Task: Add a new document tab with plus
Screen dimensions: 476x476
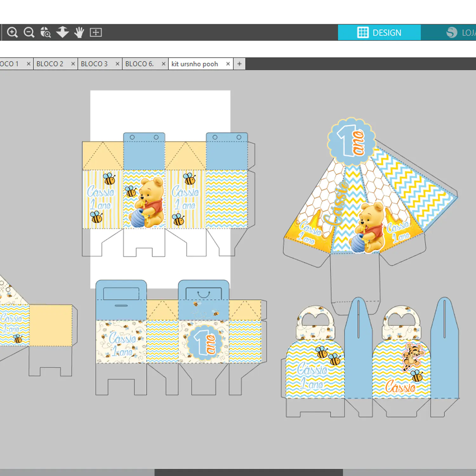Action: point(239,64)
